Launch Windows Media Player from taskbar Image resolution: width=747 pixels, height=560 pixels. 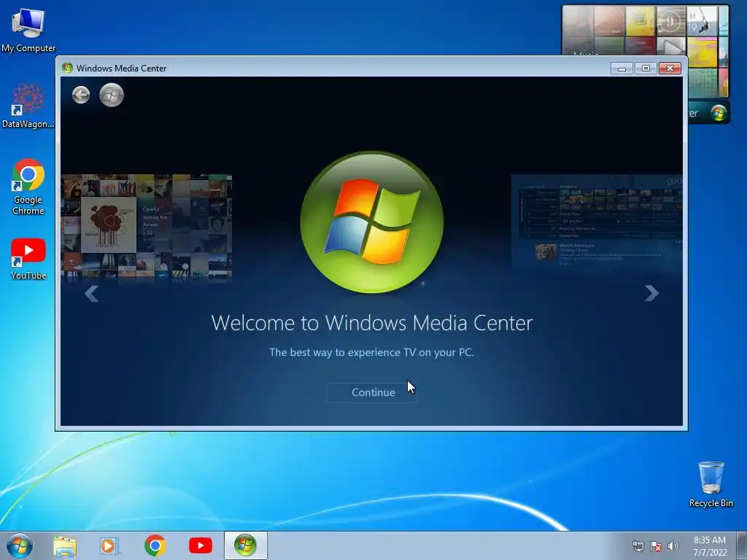[109, 546]
